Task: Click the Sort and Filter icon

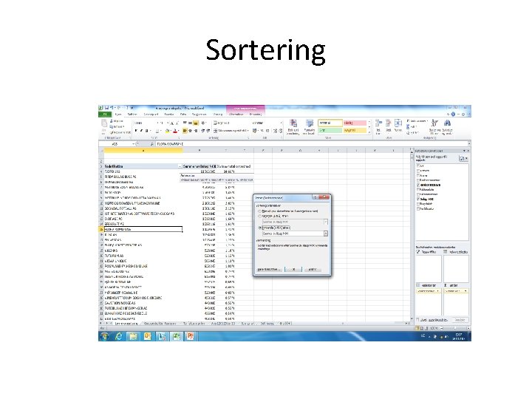Action: [x=434, y=123]
